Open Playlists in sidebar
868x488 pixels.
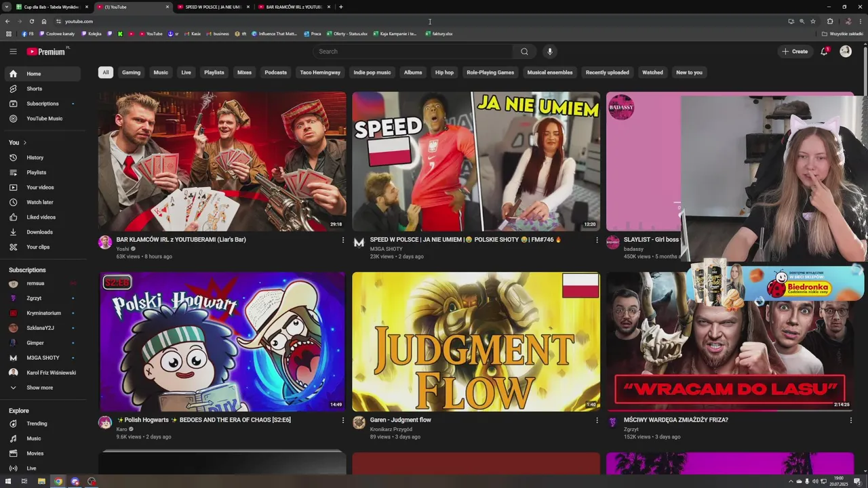point(42,173)
